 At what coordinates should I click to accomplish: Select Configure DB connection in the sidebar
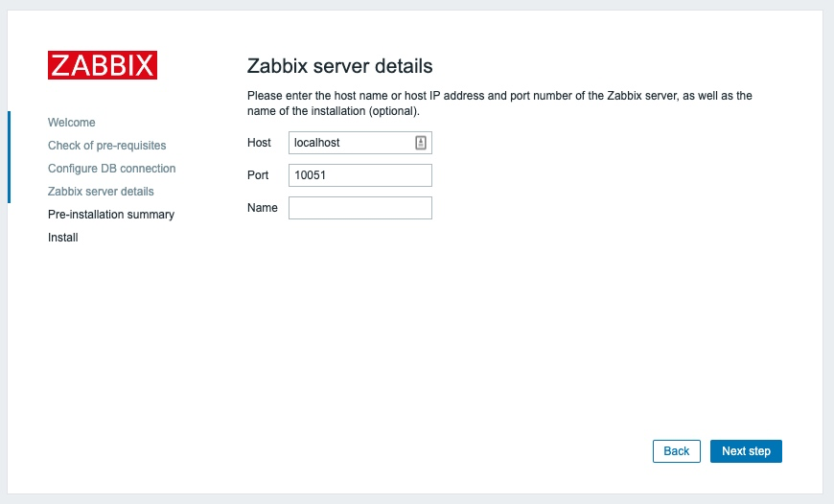(x=111, y=169)
